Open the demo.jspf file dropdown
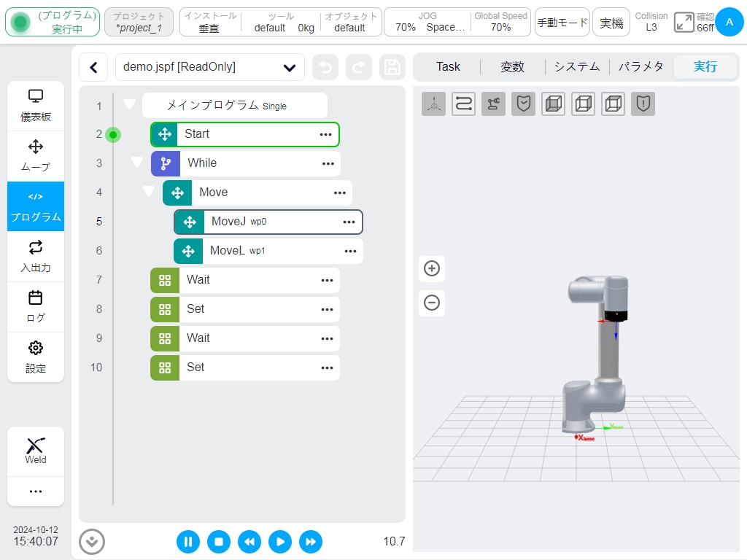Image resolution: width=747 pixels, height=560 pixels. tap(210, 67)
